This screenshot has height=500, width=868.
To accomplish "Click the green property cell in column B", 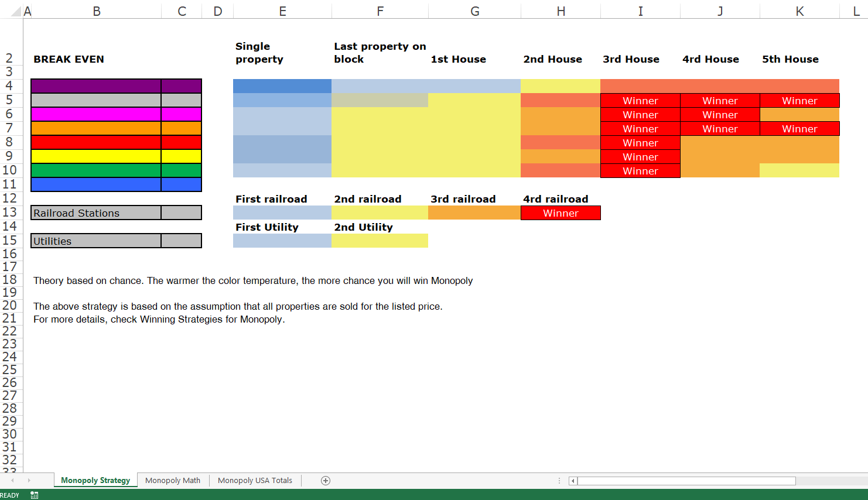I will pyautogui.click(x=96, y=170).
